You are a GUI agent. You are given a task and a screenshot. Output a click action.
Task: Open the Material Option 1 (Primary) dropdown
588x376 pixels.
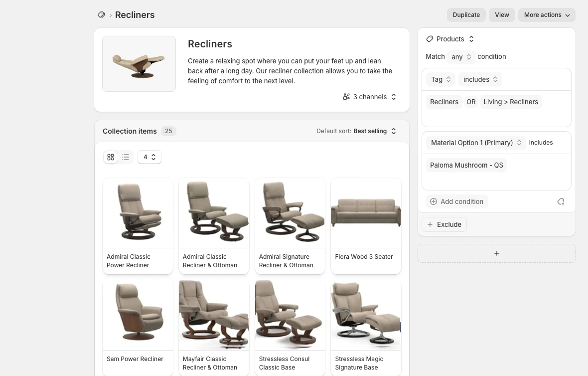pos(476,143)
